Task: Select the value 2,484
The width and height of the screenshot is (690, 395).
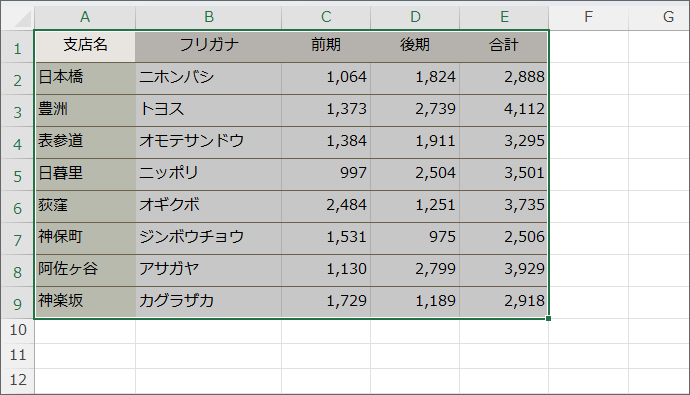Action: click(x=326, y=206)
